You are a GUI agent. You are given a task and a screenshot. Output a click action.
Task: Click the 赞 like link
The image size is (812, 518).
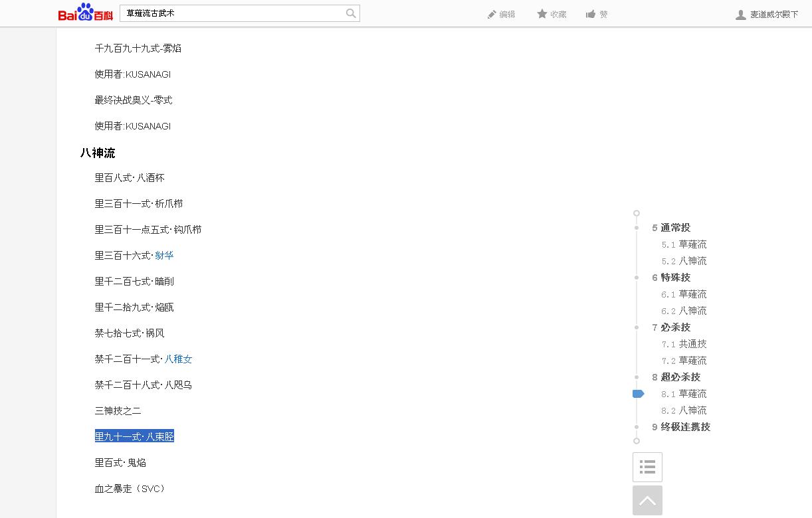(603, 14)
